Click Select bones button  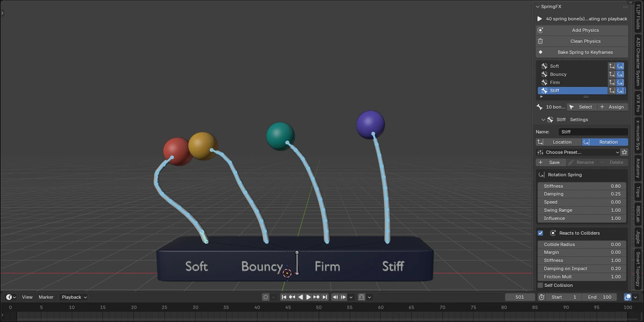(581, 107)
